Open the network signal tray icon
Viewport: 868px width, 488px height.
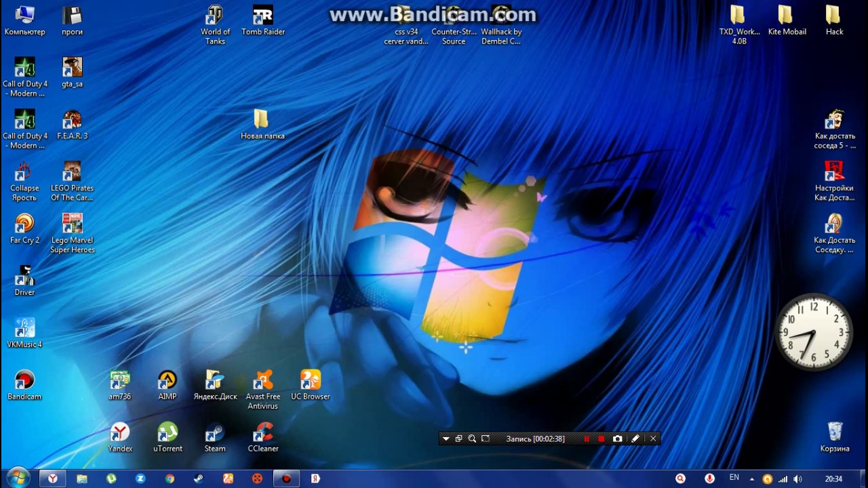click(783, 479)
